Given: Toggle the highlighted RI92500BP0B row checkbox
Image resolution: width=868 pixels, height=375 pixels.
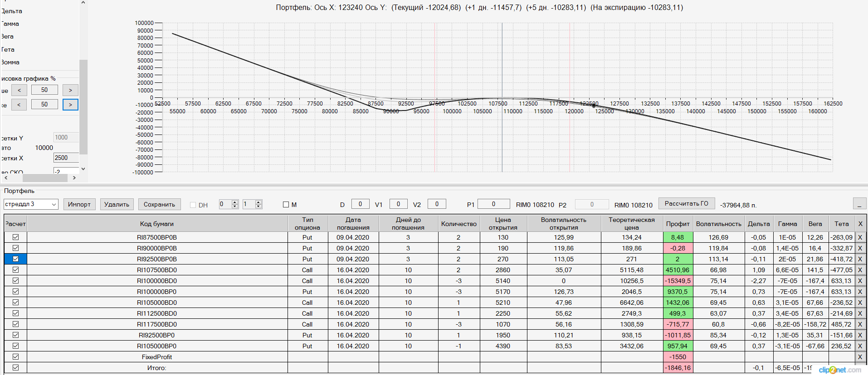Looking at the screenshot, I should pos(16,259).
